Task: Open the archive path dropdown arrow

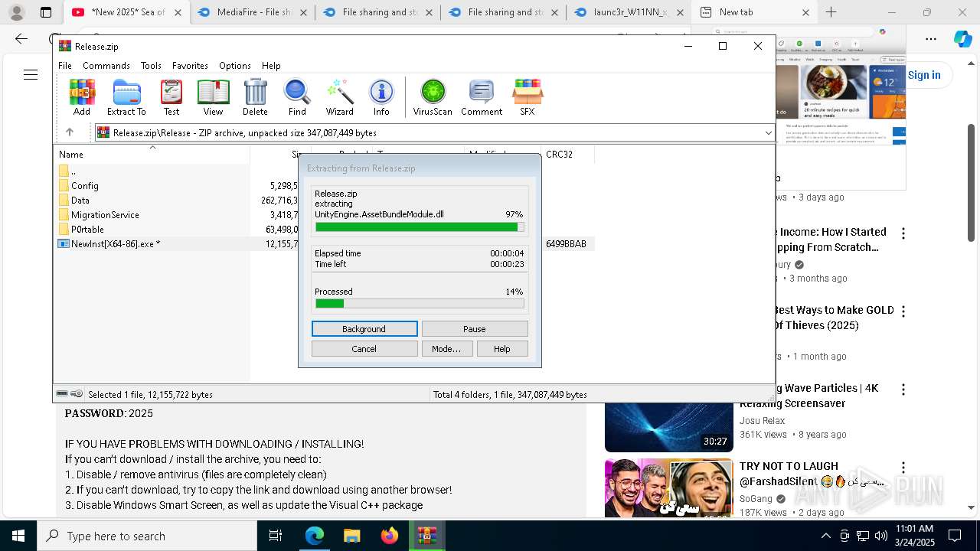Action: 768,132
